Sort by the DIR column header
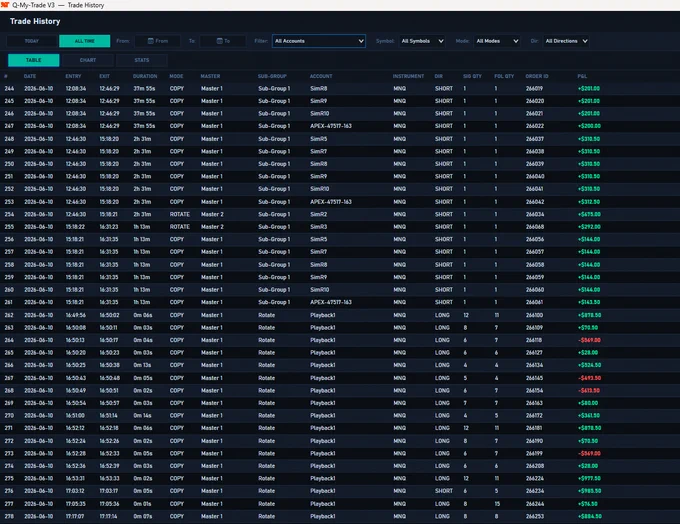Screen dimensions: 680x524 coord(439,76)
